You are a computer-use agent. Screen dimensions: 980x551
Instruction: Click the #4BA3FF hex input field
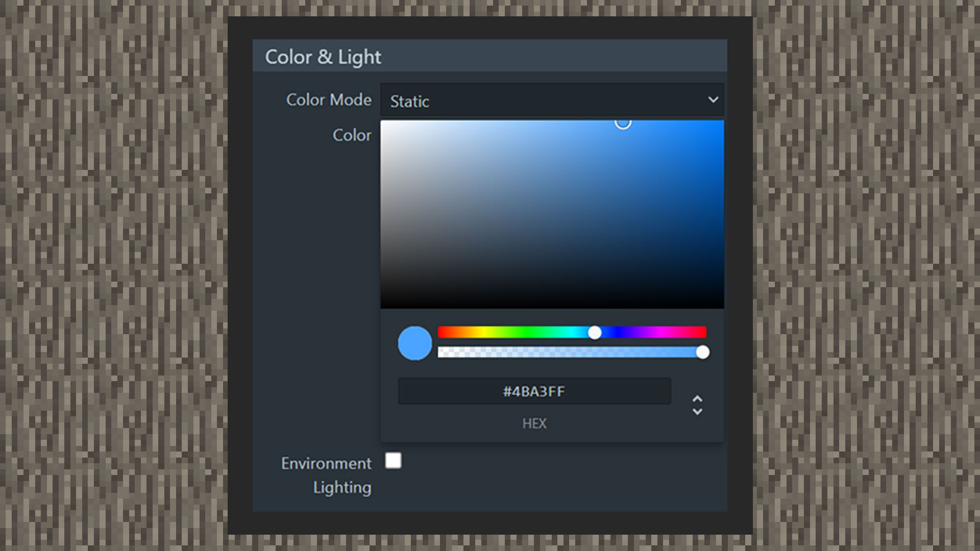pos(534,391)
